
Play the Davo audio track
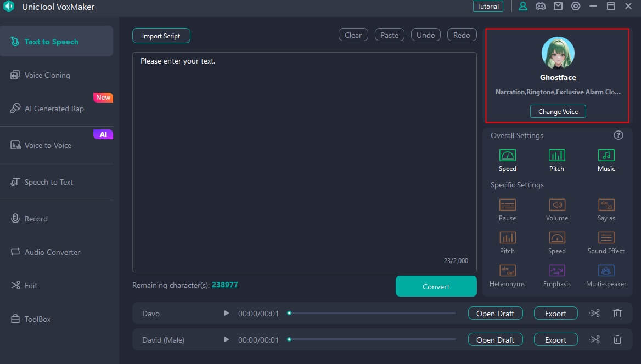point(226,314)
